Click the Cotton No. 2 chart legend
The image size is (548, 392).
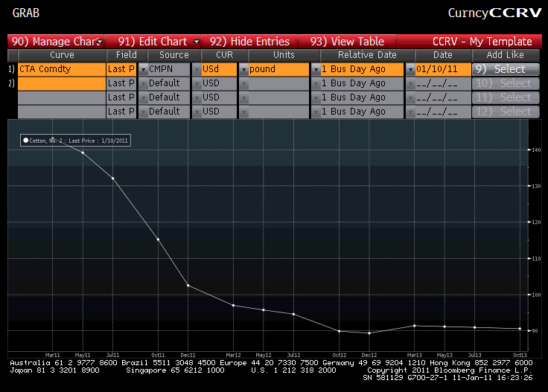click(x=75, y=141)
